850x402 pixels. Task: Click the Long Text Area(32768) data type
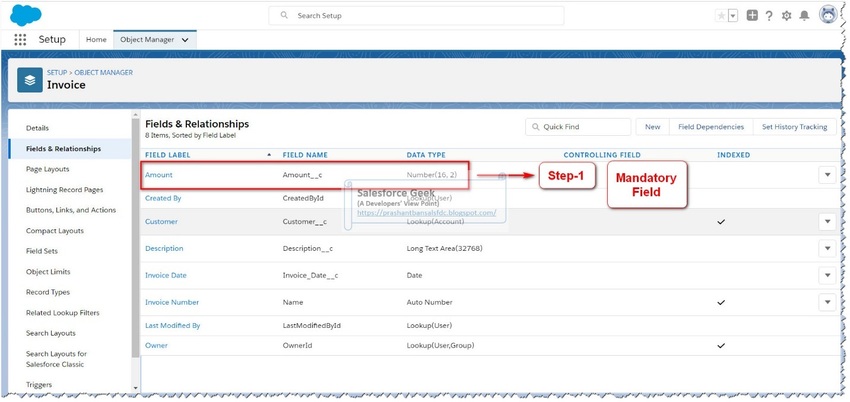pos(445,249)
